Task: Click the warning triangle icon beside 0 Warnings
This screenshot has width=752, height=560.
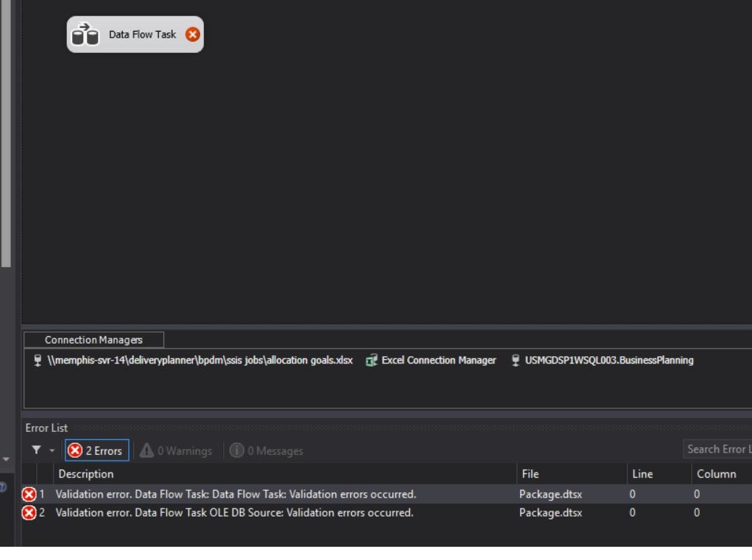Action: 146,450
